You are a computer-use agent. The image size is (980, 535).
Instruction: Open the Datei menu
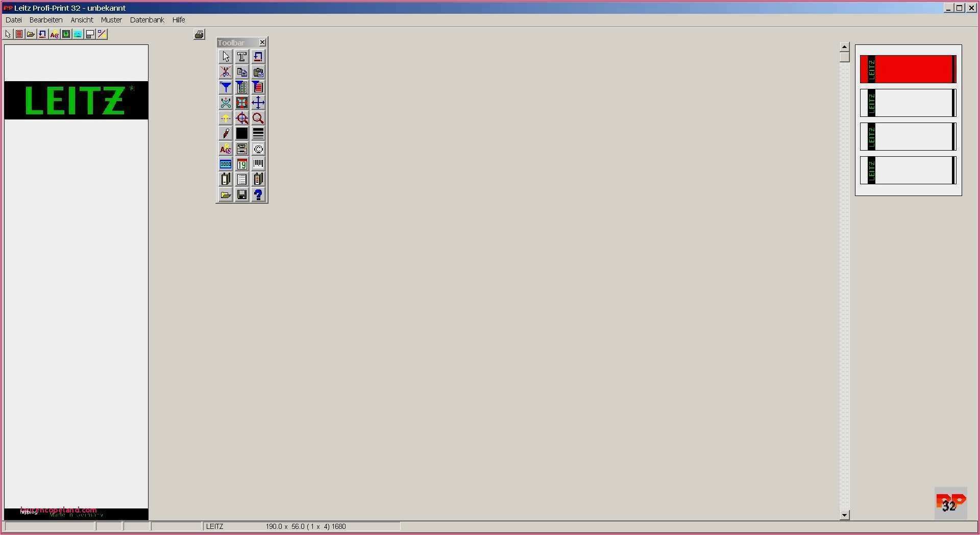(x=14, y=20)
